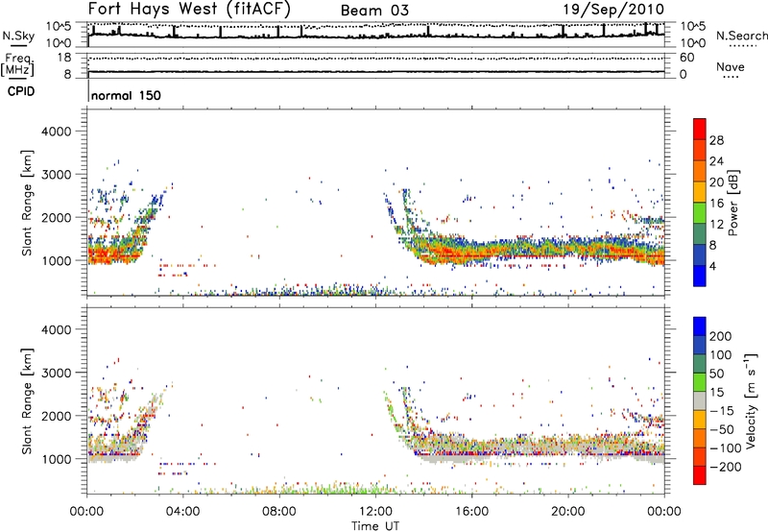Click the "15" velocity color bar label

pos(717,392)
